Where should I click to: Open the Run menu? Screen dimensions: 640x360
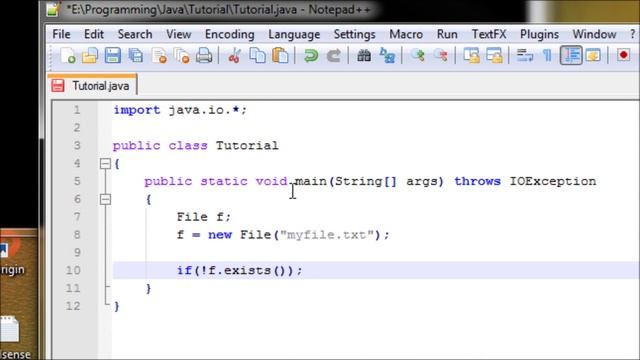coord(447,34)
